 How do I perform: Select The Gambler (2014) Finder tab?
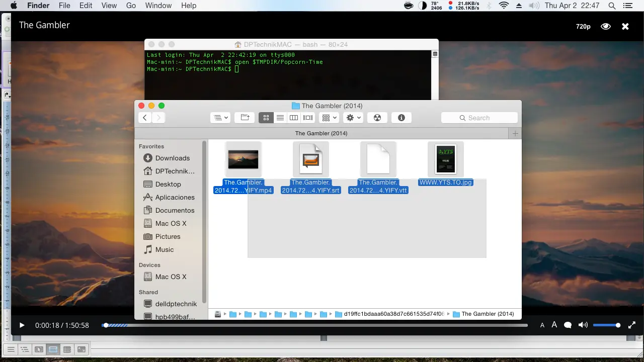pyautogui.click(x=321, y=133)
